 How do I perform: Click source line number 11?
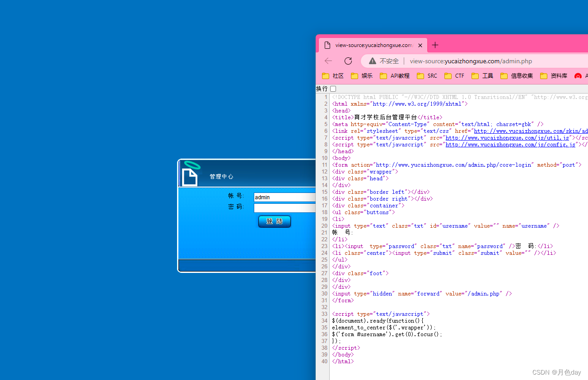[324, 165]
